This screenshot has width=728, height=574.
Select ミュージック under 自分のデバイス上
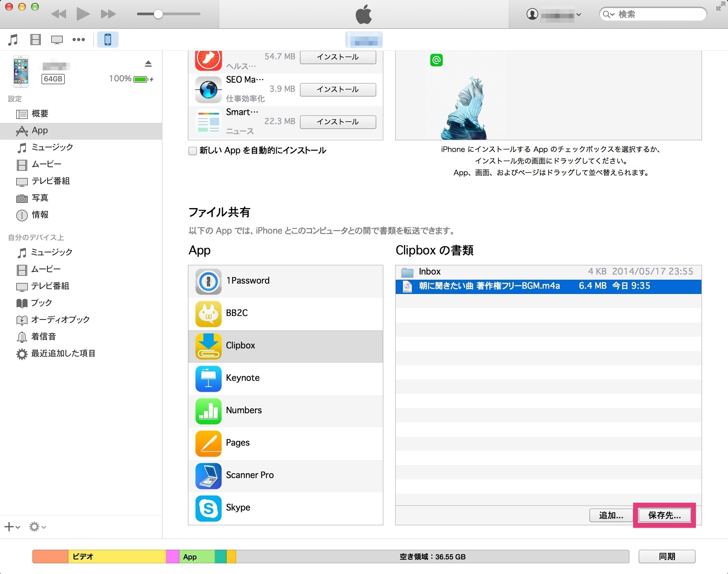(81, 252)
